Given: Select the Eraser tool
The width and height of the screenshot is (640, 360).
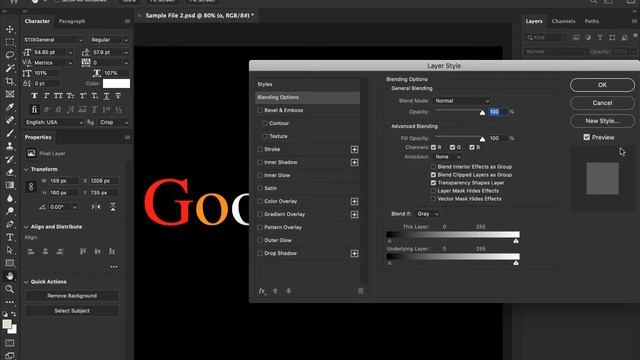Looking at the screenshot, I should 10,172.
